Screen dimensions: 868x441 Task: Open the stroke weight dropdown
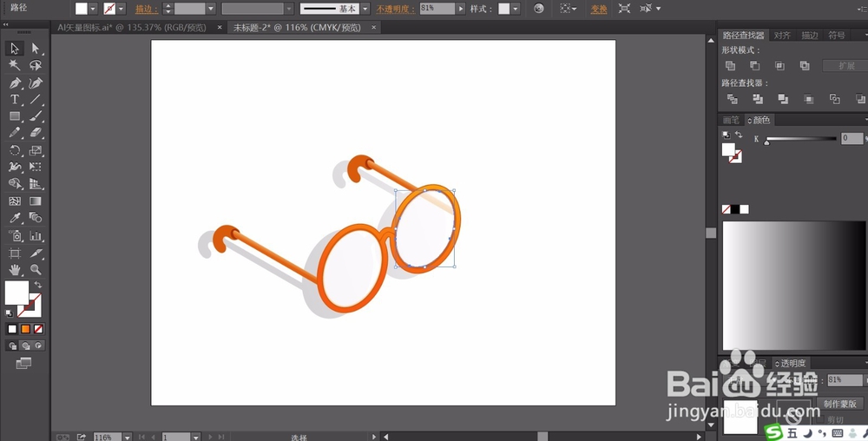click(210, 9)
